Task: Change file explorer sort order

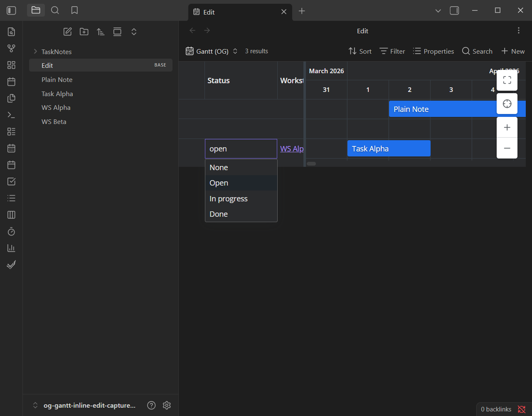Action: point(101,32)
